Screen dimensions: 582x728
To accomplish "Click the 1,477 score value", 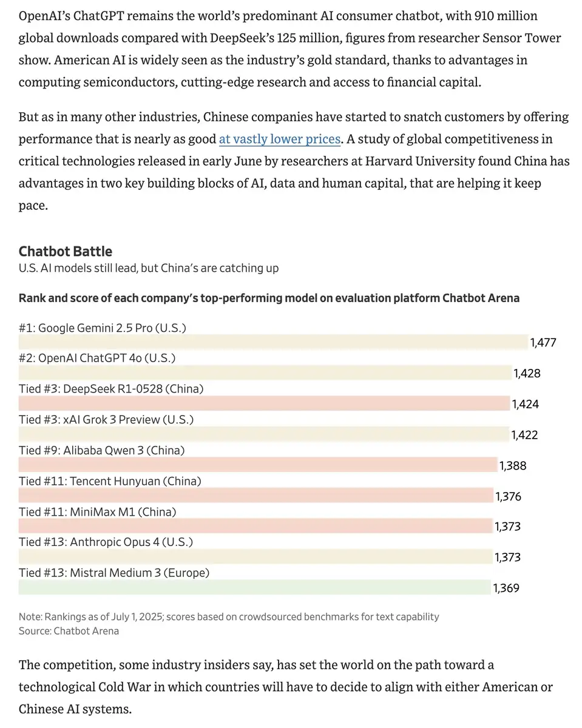I will click(543, 343).
